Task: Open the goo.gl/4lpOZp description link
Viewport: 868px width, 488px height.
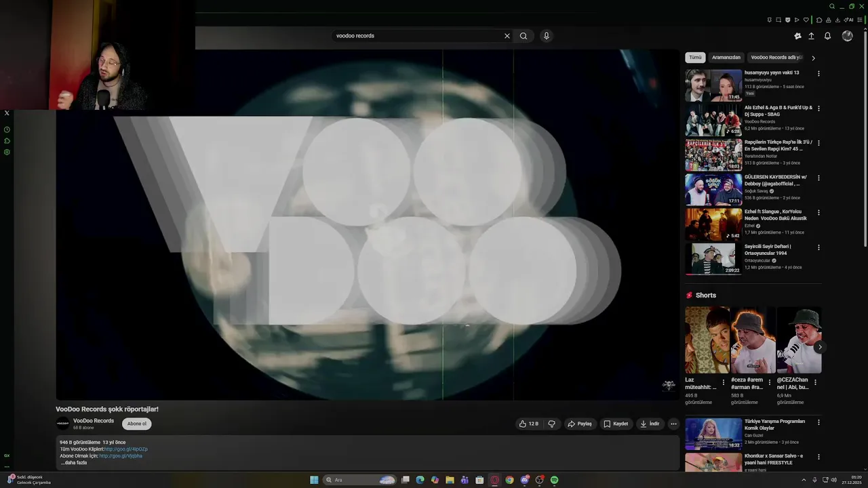Action: (125, 449)
